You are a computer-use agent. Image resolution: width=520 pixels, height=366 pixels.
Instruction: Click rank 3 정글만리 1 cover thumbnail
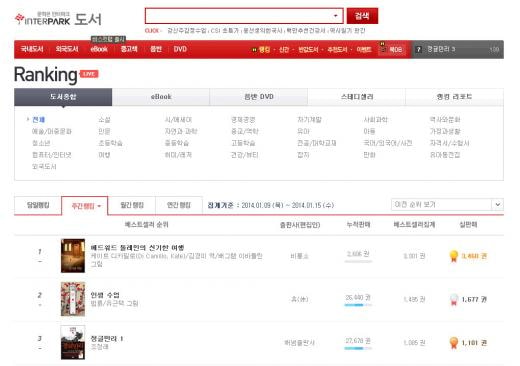coord(73,342)
